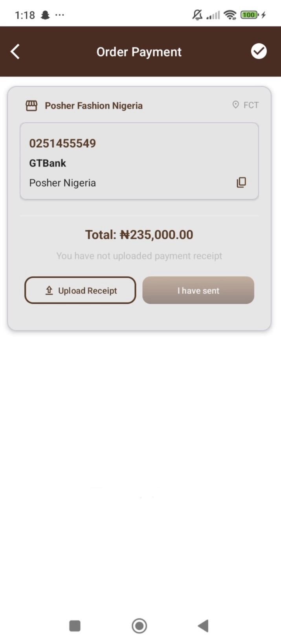This screenshot has width=281, height=644.
Task: Copy the bank account details icon
Action: tap(241, 183)
